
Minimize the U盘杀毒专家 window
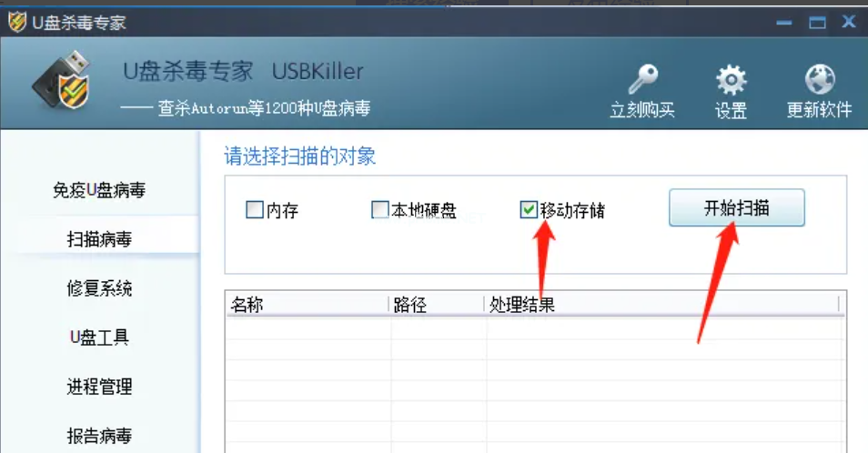pos(782,23)
